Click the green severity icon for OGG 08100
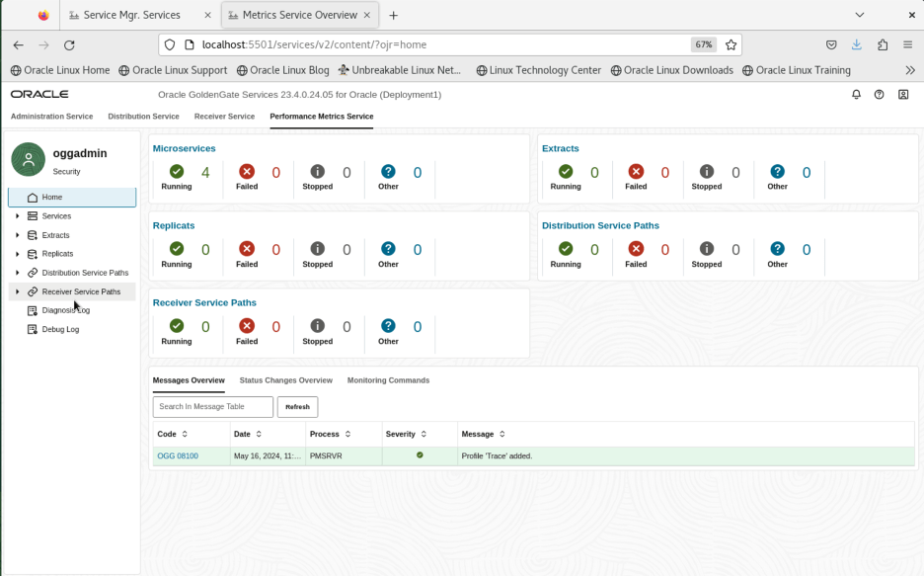Viewport: 924px width, 577px height. tap(420, 455)
